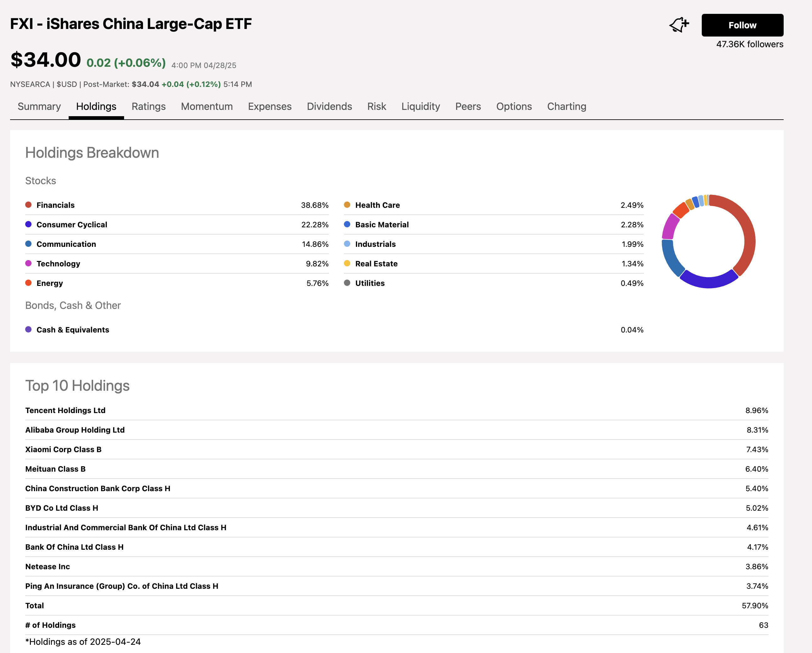The width and height of the screenshot is (812, 653).
Task: Click the notification bell icon
Action: pyautogui.click(x=679, y=25)
